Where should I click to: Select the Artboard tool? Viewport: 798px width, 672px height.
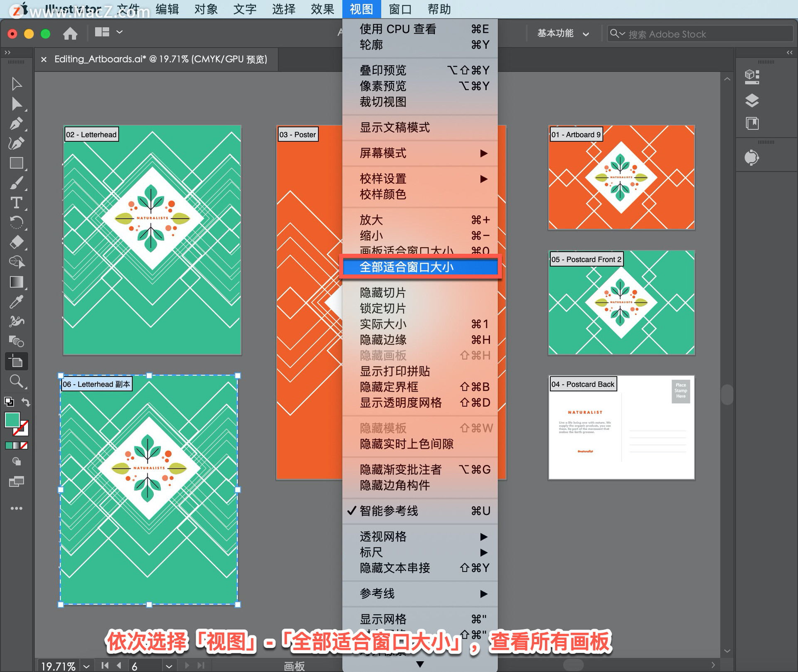[17, 361]
